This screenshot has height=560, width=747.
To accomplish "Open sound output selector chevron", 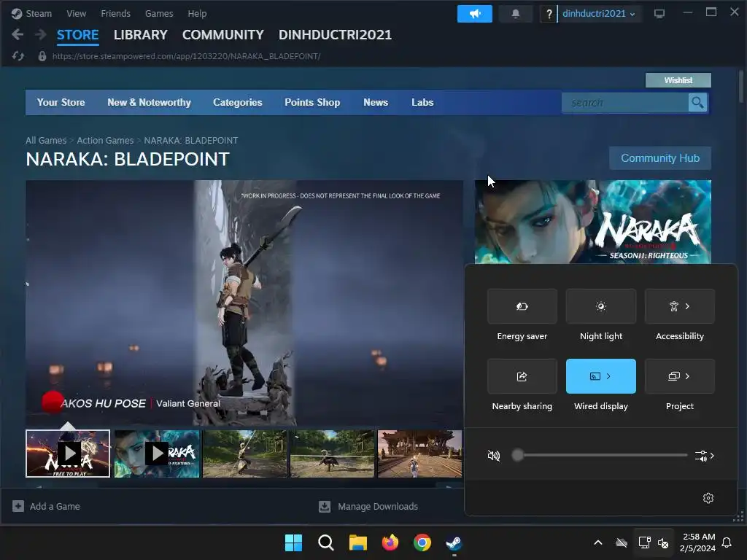I will [705, 456].
